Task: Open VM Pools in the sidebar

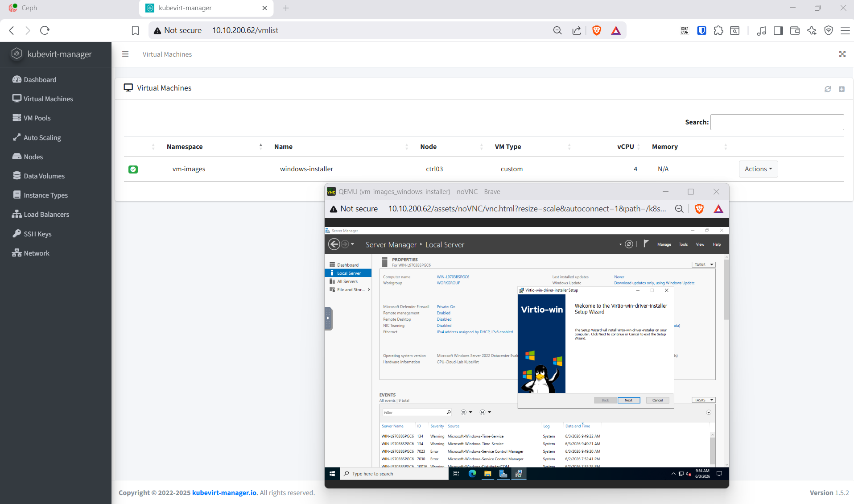Action: click(32, 118)
